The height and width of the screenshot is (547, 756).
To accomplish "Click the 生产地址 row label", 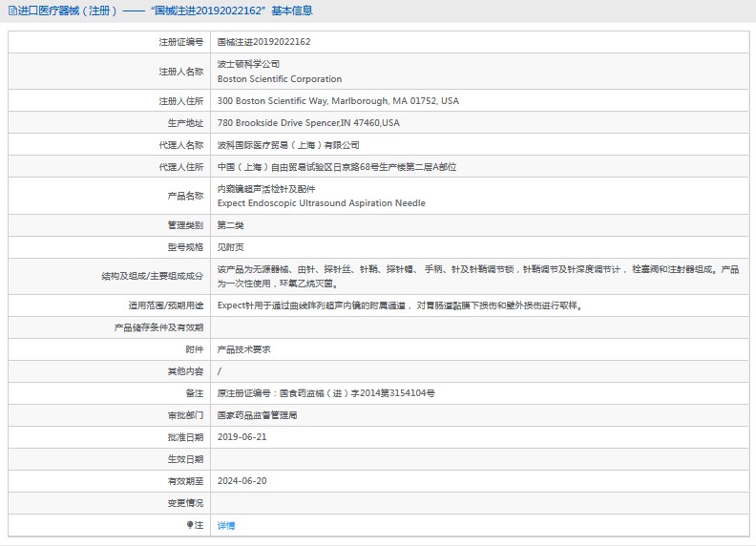I will click(185, 123).
